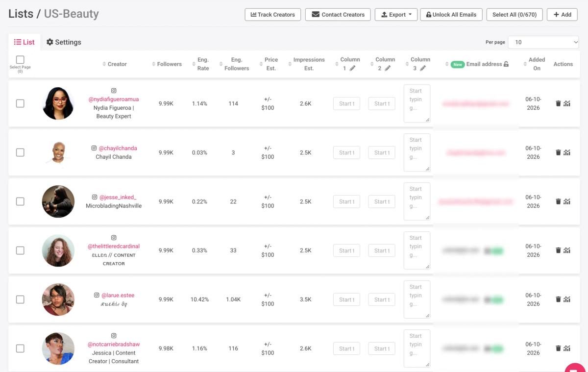The width and height of the screenshot is (588, 372).
Task: Open @nydiafigueroamua profile link
Action: [114, 99]
